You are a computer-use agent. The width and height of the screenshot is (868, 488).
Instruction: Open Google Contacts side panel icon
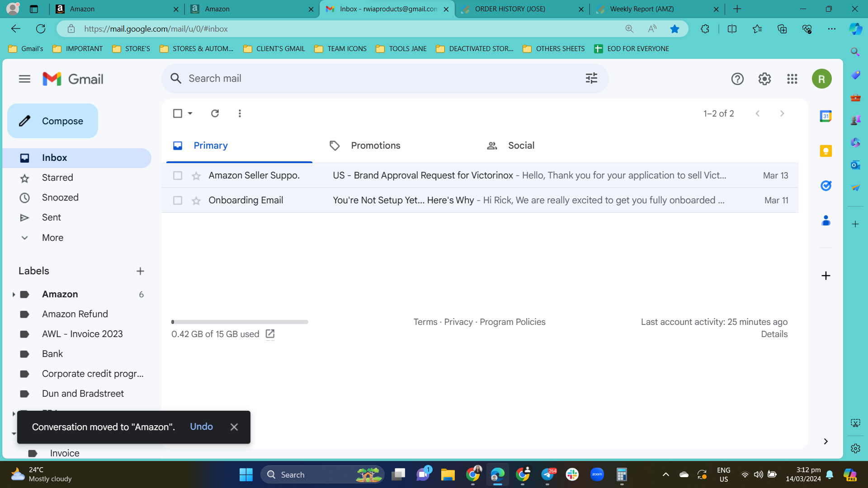pyautogui.click(x=826, y=221)
